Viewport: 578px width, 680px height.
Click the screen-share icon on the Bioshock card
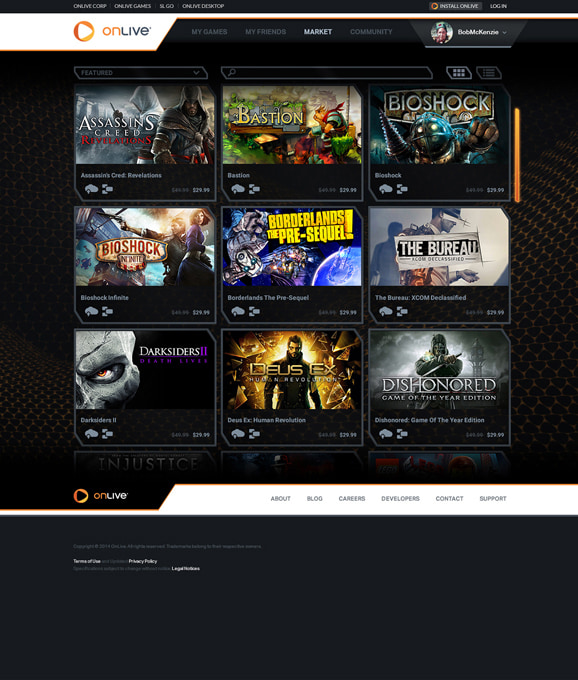coord(402,189)
